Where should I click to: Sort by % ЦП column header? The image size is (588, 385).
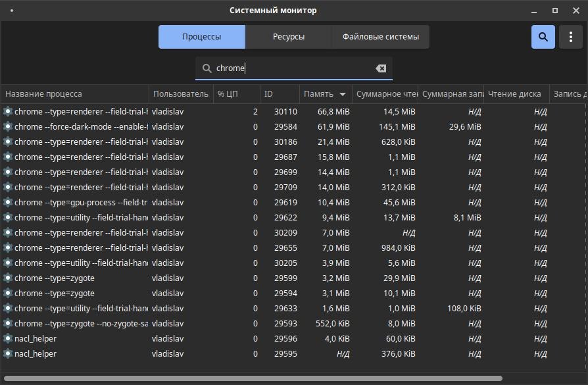pos(236,94)
